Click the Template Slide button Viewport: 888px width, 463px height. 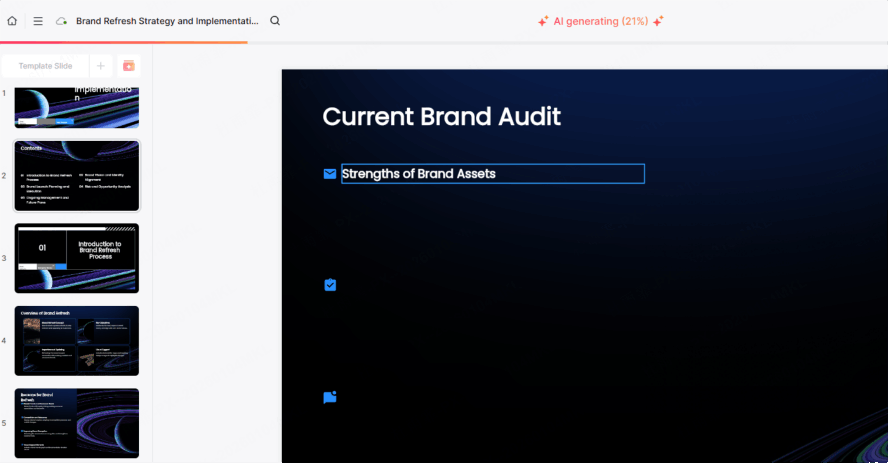(46, 66)
